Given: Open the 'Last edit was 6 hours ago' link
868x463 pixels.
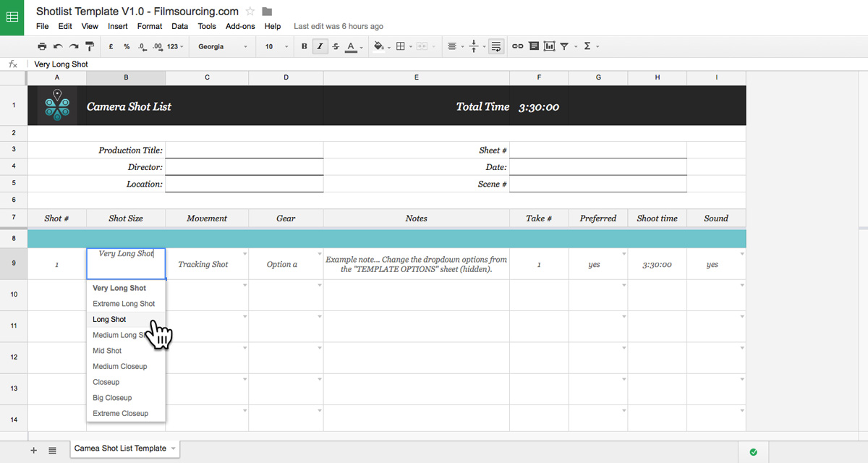Looking at the screenshot, I should (339, 26).
